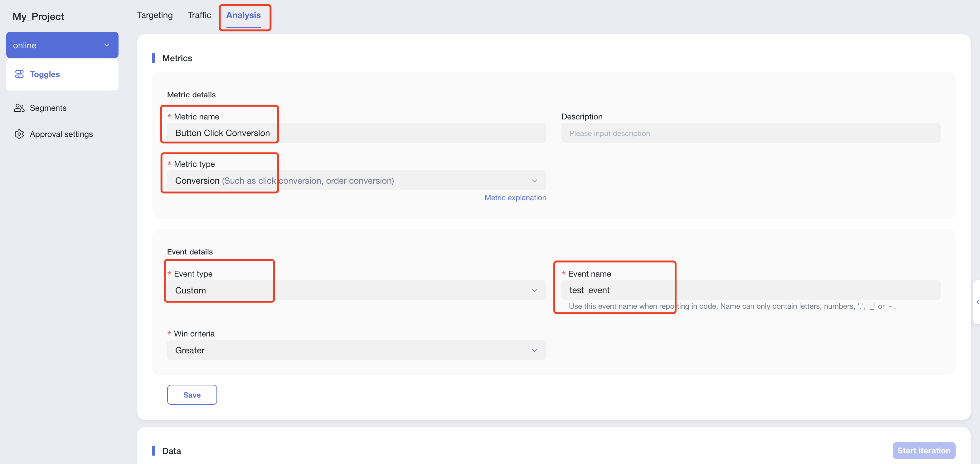This screenshot has height=464, width=980.
Task: Open the Win criteria Greater dropdown
Action: 356,350
